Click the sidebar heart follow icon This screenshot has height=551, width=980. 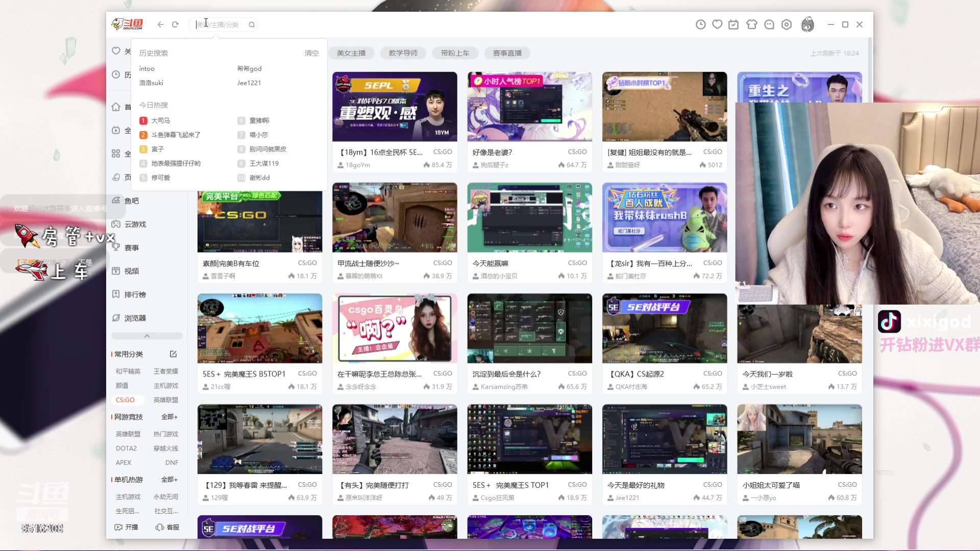(116, 51)
